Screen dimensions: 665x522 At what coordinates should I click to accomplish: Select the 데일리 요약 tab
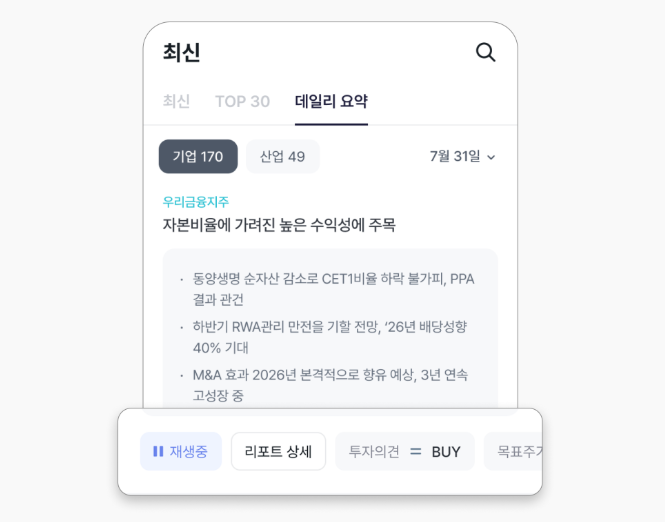click(x=331, y=101)
